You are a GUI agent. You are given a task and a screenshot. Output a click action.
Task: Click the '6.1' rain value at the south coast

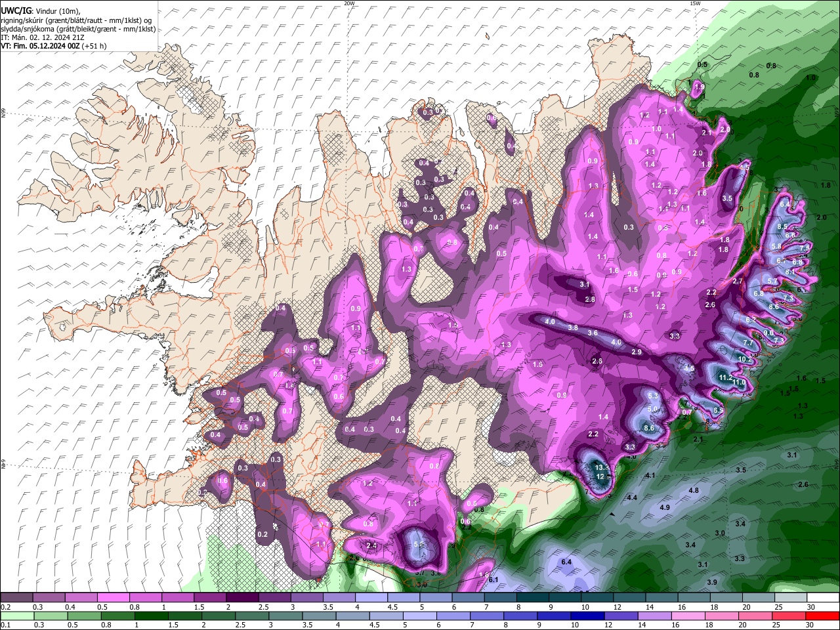(494, 579)
